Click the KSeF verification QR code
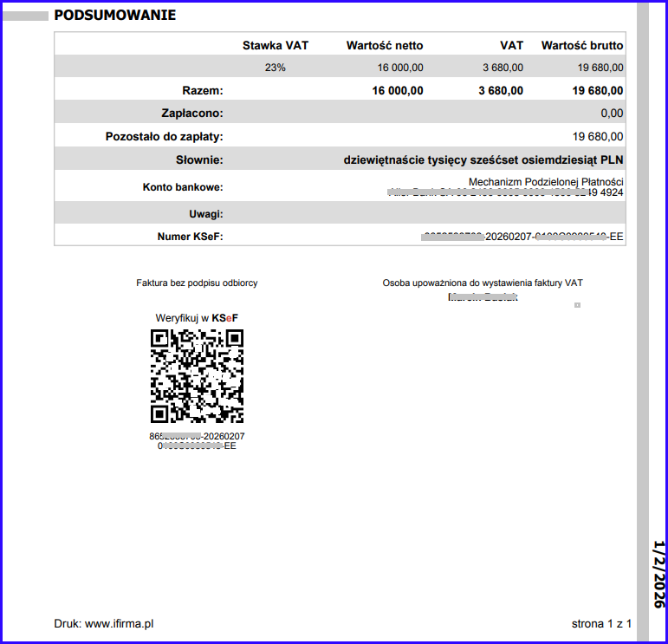 197,376
